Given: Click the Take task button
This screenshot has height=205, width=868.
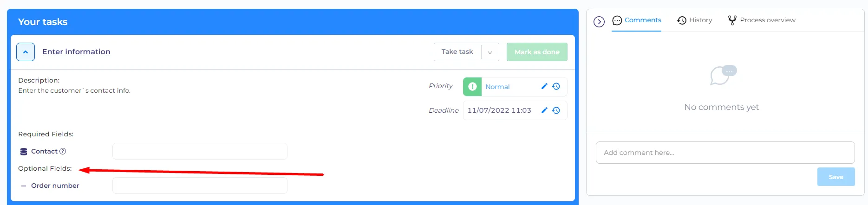Looking at the screenshot, I should tap(457, 52).
